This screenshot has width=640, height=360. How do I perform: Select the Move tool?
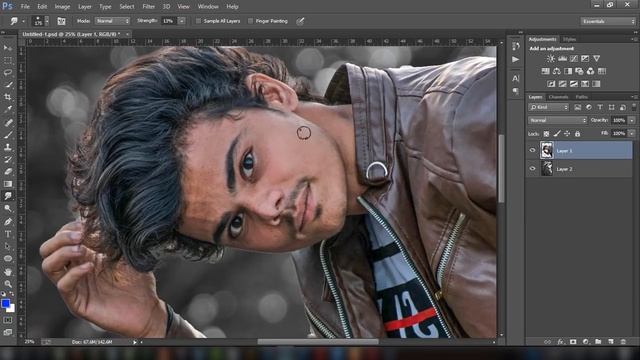tap(8, 48)
